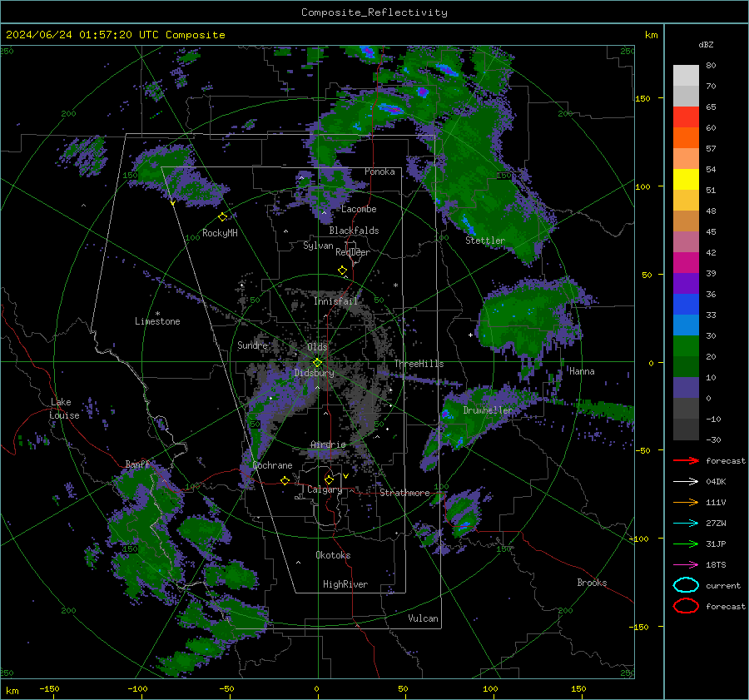This screenshot has height=700, width=749.
Task: Click the dBZ legend heading
Action: coord(706,44)
